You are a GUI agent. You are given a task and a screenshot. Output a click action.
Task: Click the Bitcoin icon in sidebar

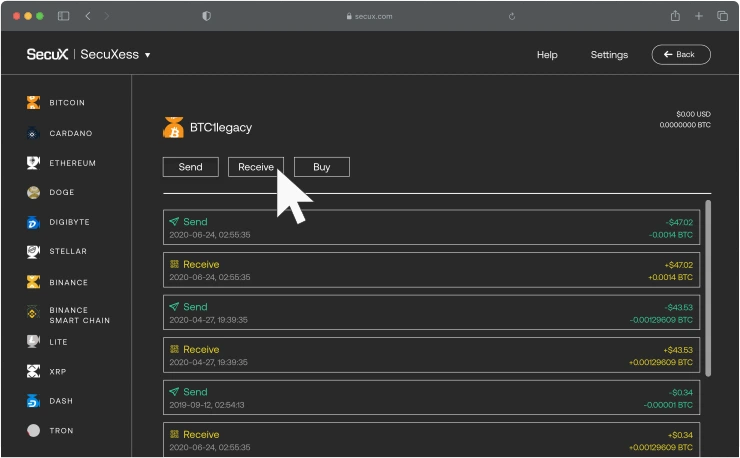33,102
